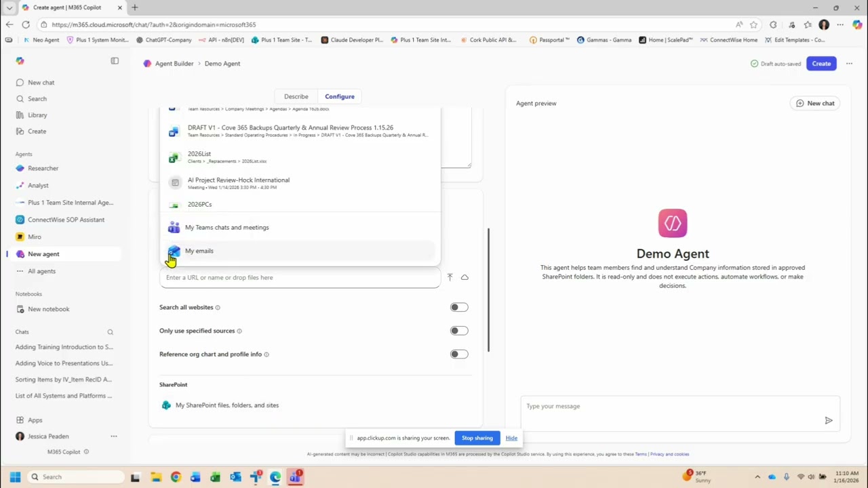Viewport: 868px width, 488px height.
Task: Click info icon beside Only use specified sources
Action: click(239, 331)
